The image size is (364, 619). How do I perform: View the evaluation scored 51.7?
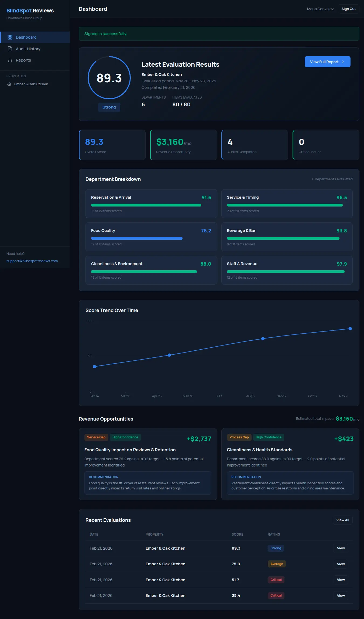coord(341,580)
